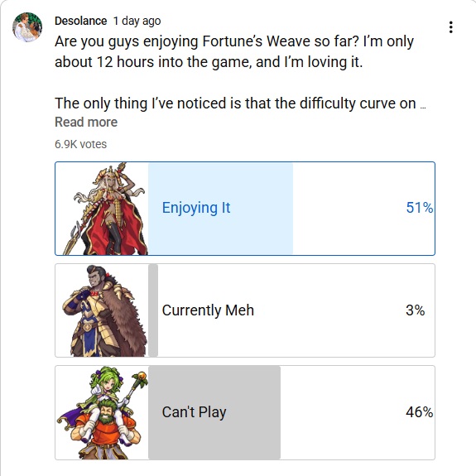The height and width of the screenshot is (476, 476).
Task: Click the blue Enjoying It progress bar
Action: coord(221,209)
